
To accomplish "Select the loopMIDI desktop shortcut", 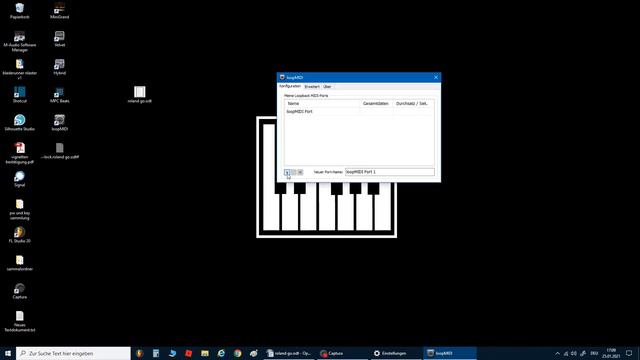I will tap(60, 122).
